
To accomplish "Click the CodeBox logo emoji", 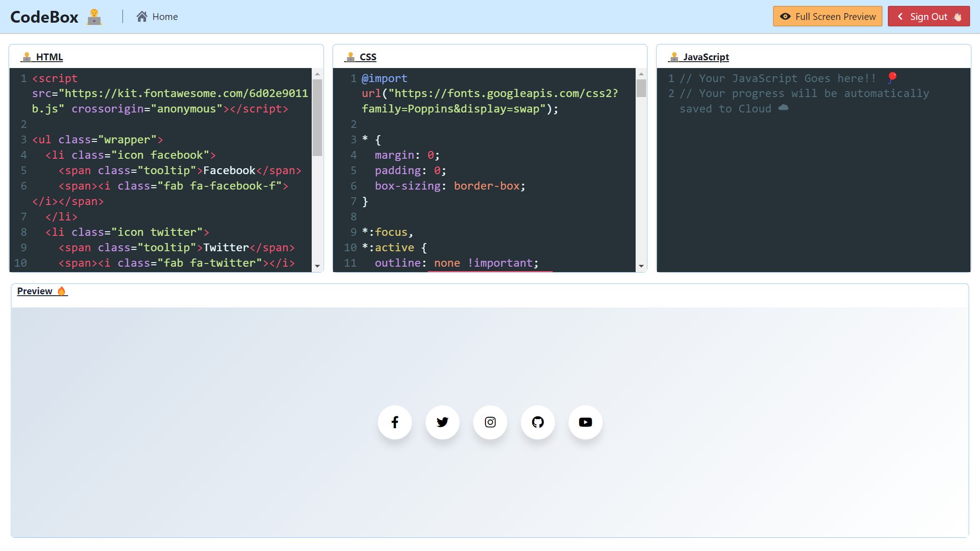I will click(94, 17).
